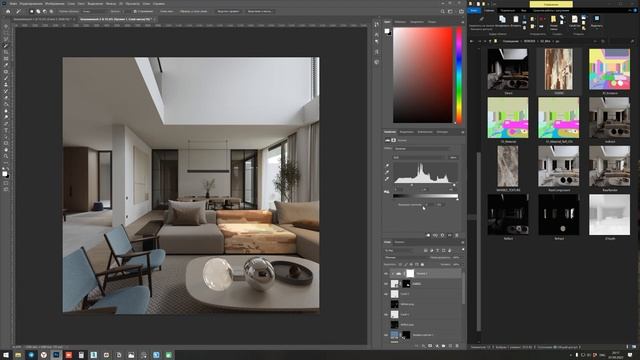Click the Select Subject button
The image size is (640, 360).
pos(228,11)
